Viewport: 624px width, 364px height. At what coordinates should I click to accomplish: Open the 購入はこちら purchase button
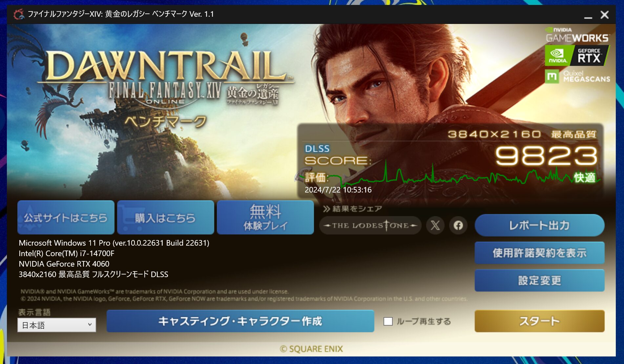point(166,217)
